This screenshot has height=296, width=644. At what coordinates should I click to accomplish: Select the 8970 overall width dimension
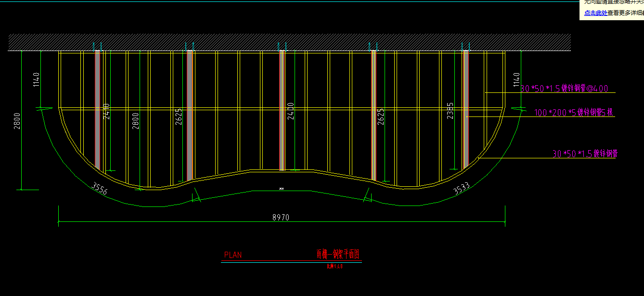pos(281,218)
